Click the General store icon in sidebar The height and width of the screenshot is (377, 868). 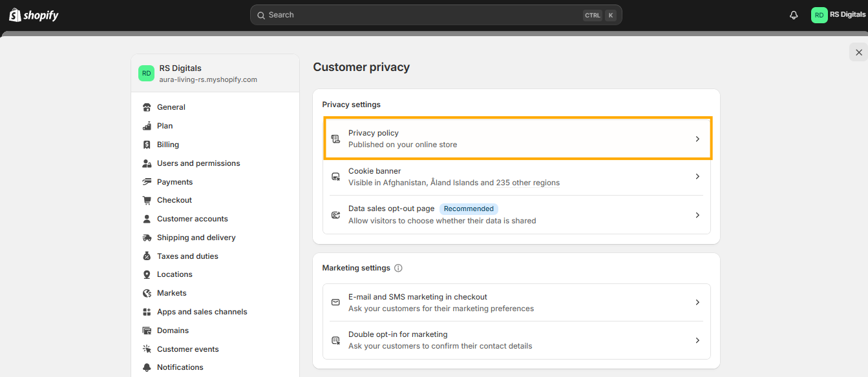[147, 107]
